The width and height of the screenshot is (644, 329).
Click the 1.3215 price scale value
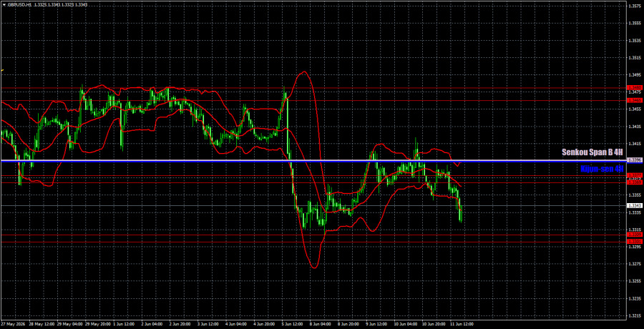tap(633, 316)
